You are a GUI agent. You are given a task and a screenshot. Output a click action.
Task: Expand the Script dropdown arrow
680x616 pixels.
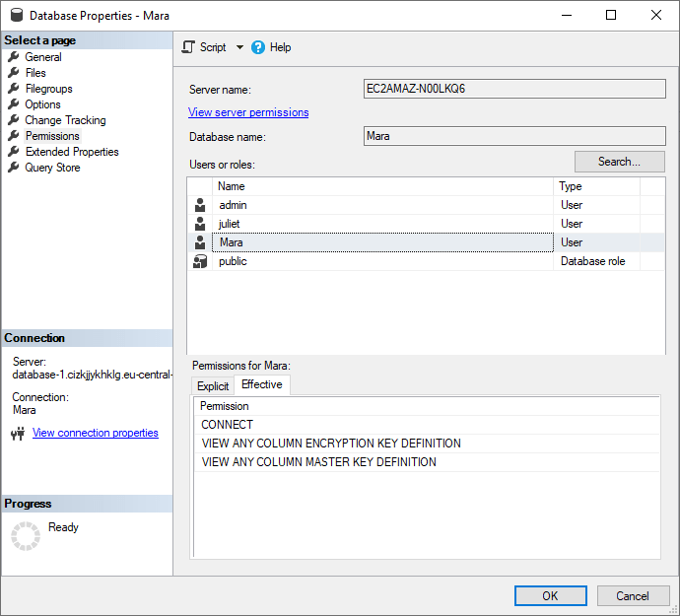239,47
